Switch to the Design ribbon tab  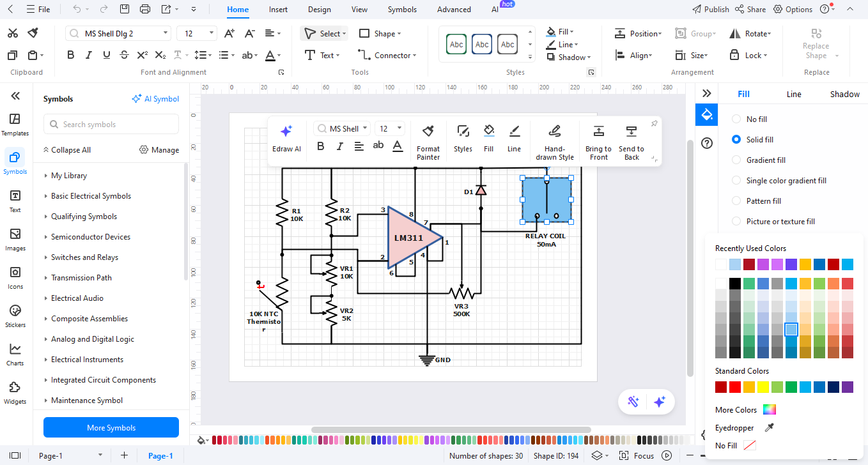320,10
